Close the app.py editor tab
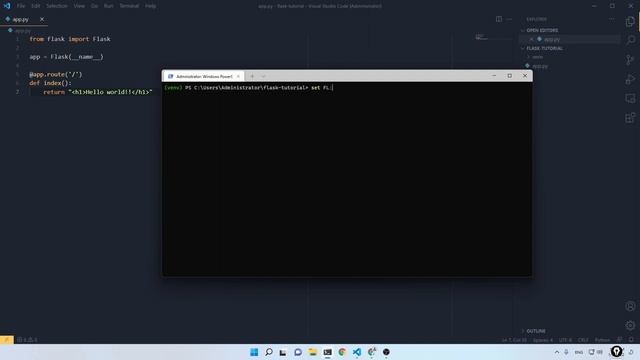Viewport: 640px width, 360px height. coord(42,19)
